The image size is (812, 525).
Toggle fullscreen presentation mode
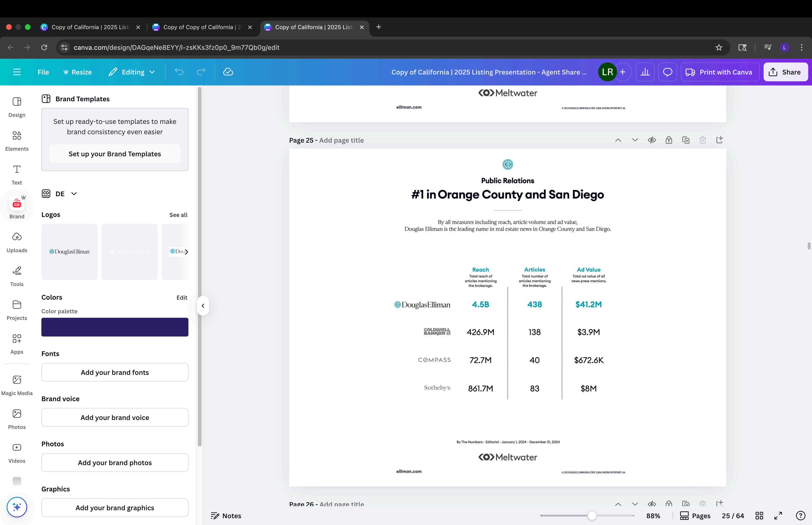(x=778, y=515)
